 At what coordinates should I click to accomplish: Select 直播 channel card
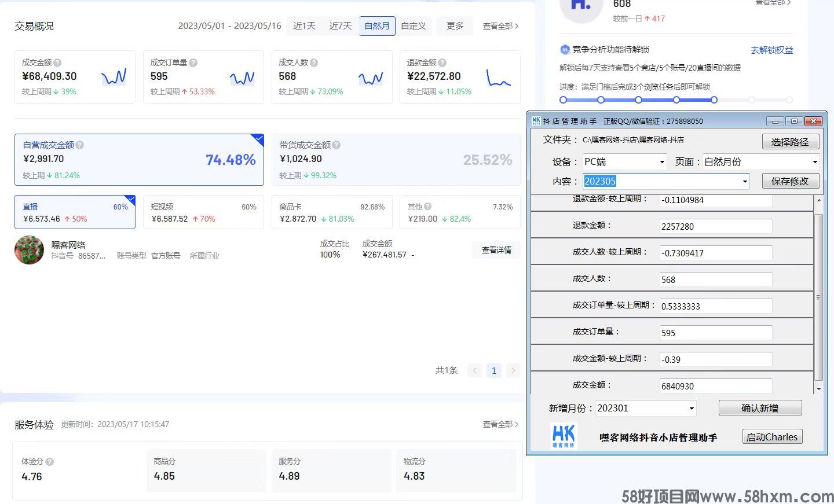[75, 212]
